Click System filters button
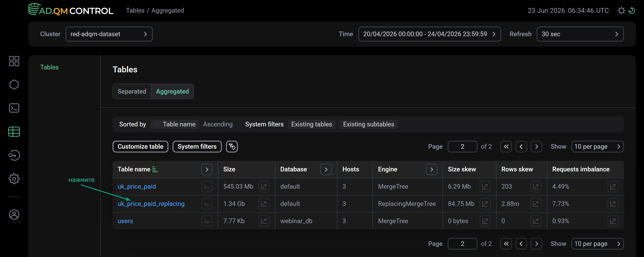This screenshot has width=644, height=257. pos(197,147)
